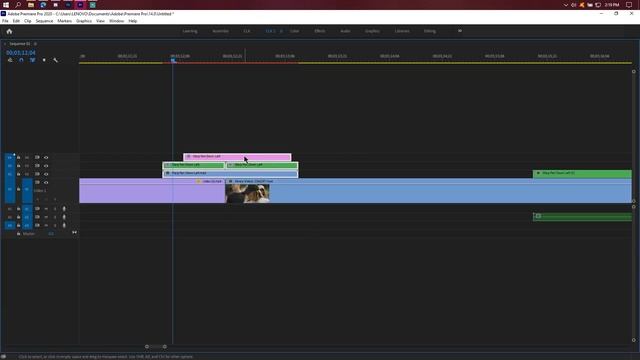Toggle lock on the third video track from top

pyautogui.click(x=18, y=174)
